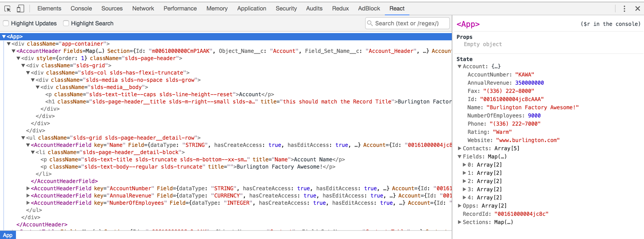Click AnnualRevenue value 350000000
Viewport: 644px width, 239px height.
point(529,83)
